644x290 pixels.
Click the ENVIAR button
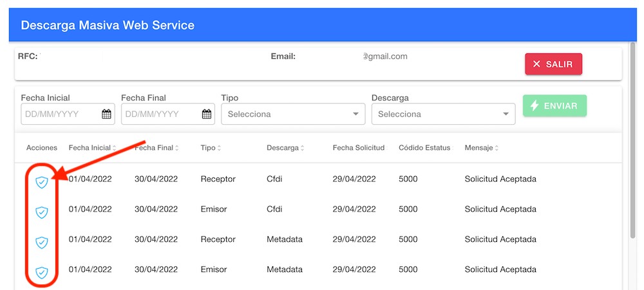(x=554, y=106)
